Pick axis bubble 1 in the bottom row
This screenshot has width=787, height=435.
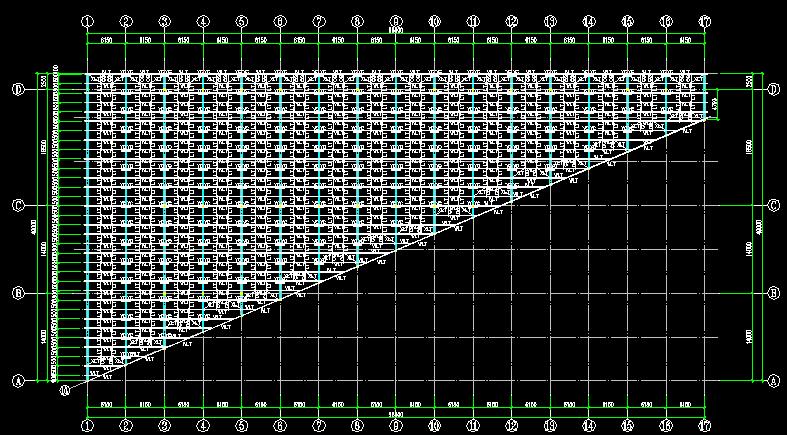87,426
